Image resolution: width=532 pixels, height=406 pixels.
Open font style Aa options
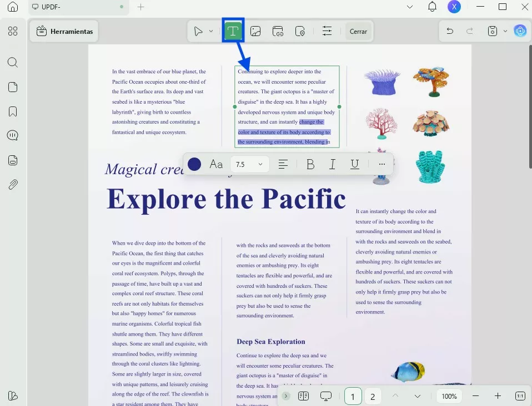click(216, 164)
